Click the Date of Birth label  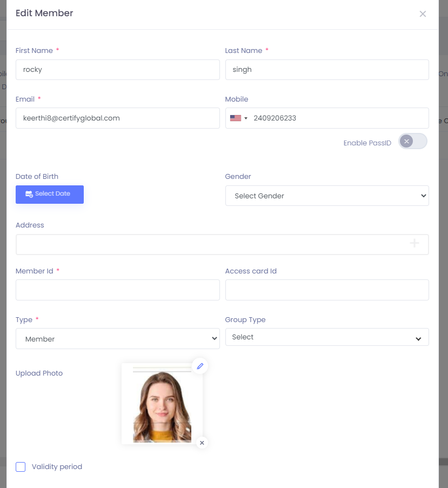tap(37, 177)
